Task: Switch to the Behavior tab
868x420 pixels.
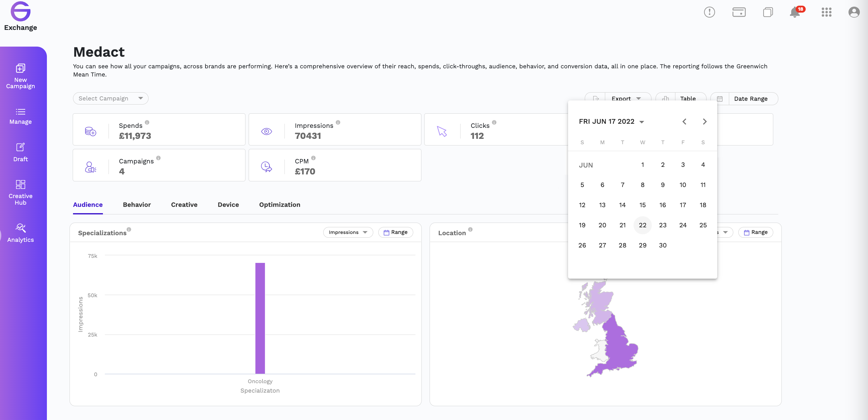Action: tap(137, 205)
